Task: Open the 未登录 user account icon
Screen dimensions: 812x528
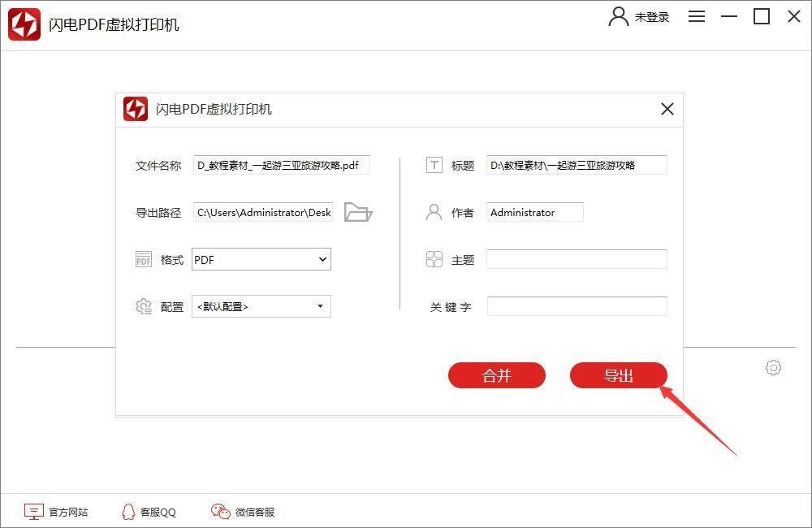Action: tap(619, 16)
